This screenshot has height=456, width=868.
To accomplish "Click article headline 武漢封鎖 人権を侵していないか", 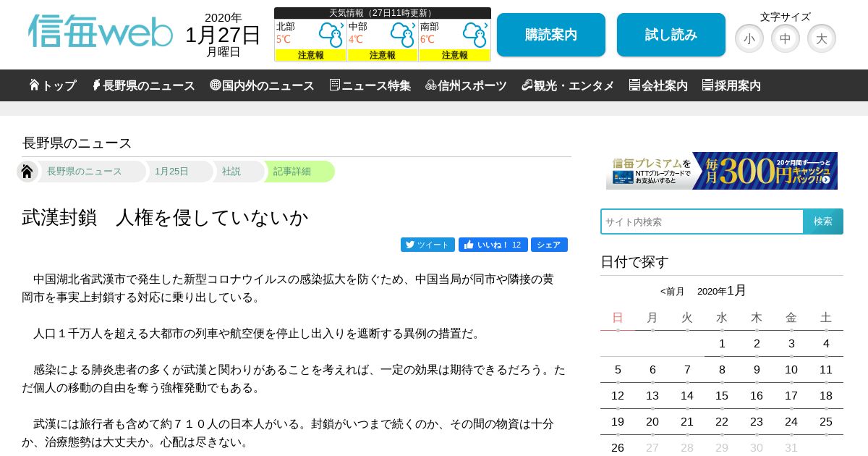I will (x=165, y=217).
